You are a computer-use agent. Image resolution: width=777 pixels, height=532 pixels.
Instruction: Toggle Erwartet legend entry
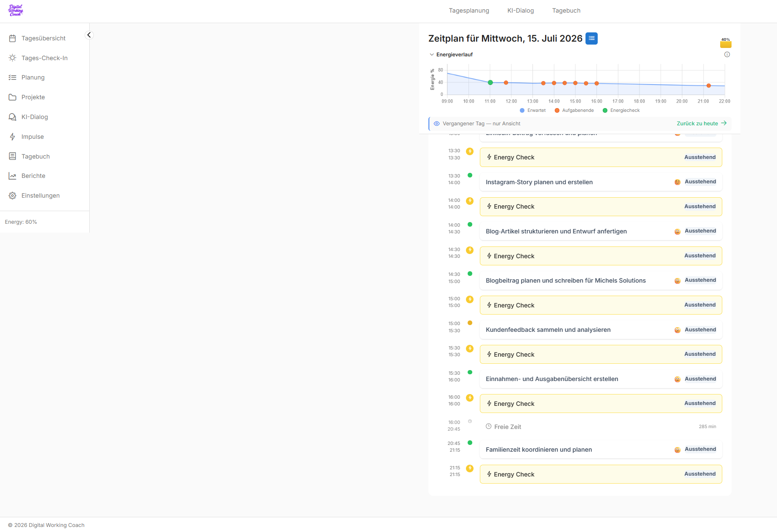532,110
